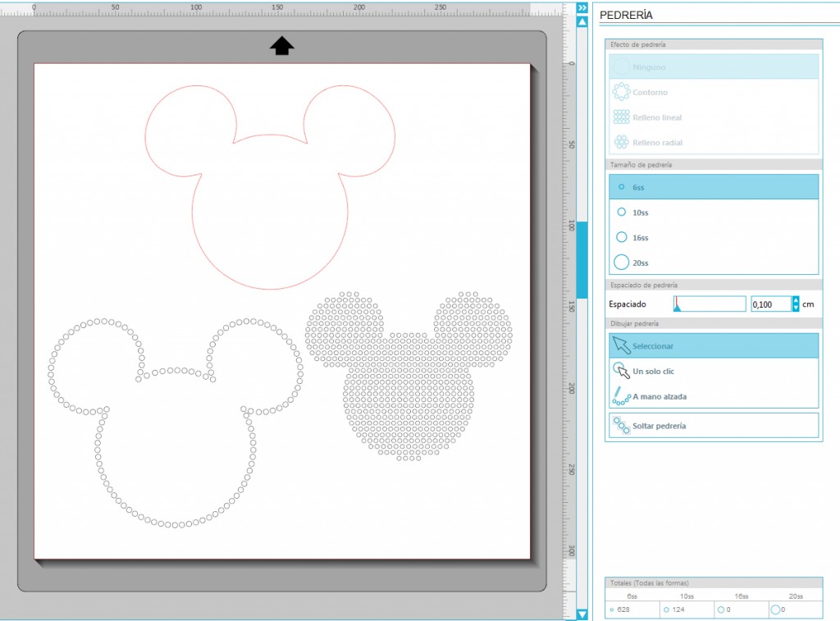Click the PEDRERÍA panel title

point(626,15)
